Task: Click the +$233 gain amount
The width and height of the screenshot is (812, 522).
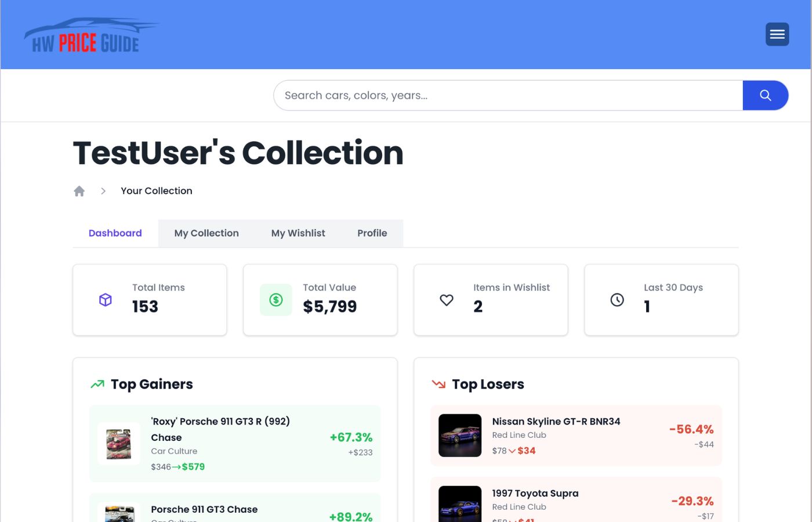Action: coord(360,452)
